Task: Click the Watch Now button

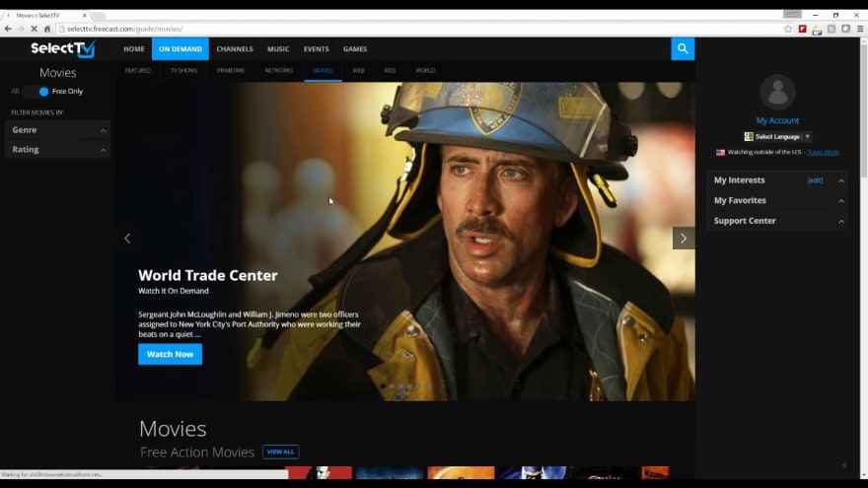Action: [170, 354]
